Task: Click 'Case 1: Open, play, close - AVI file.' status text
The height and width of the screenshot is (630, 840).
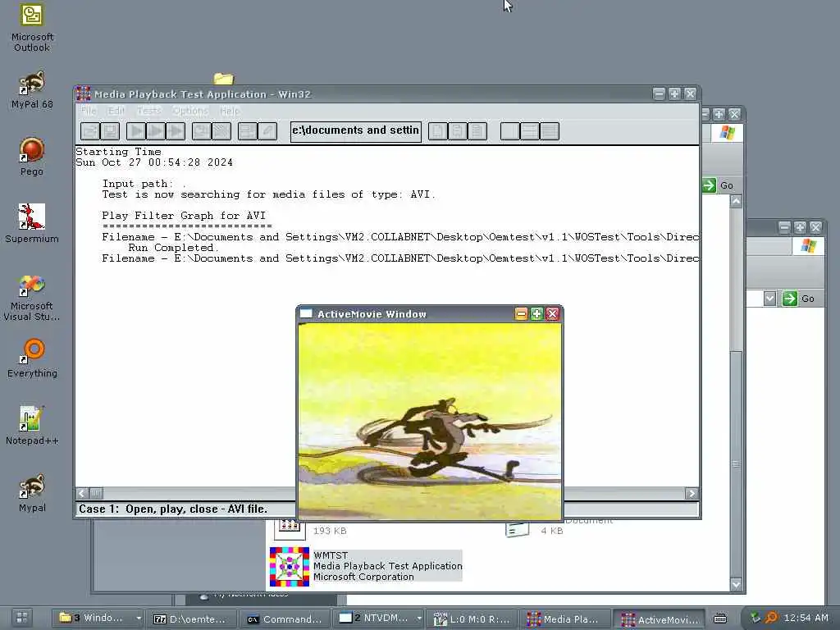Action: tap(173, 509)
